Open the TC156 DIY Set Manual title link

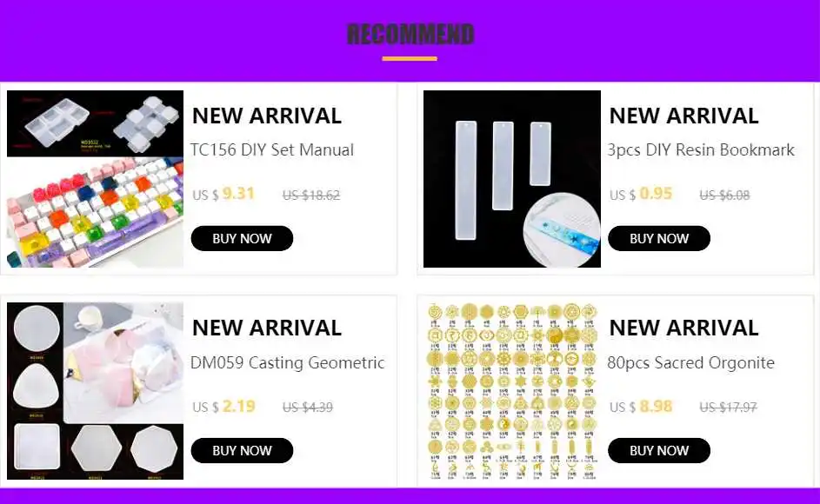[272, 150]
